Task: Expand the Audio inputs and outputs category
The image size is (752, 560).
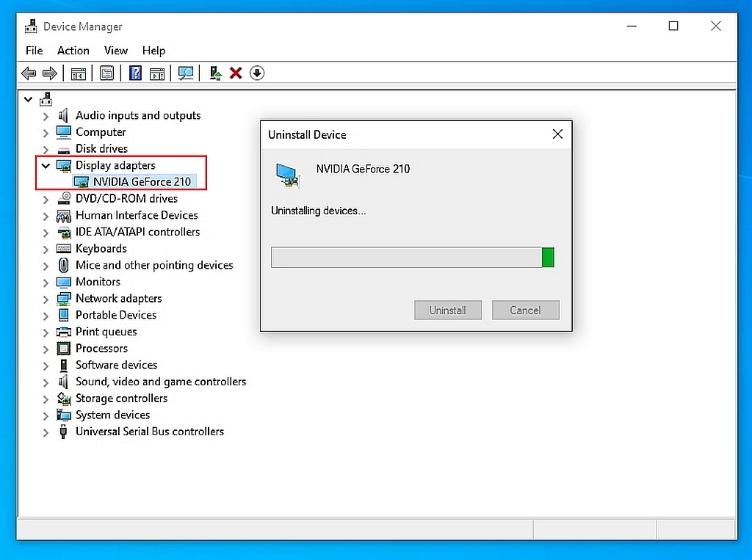Action: click(x=46, y=117)
